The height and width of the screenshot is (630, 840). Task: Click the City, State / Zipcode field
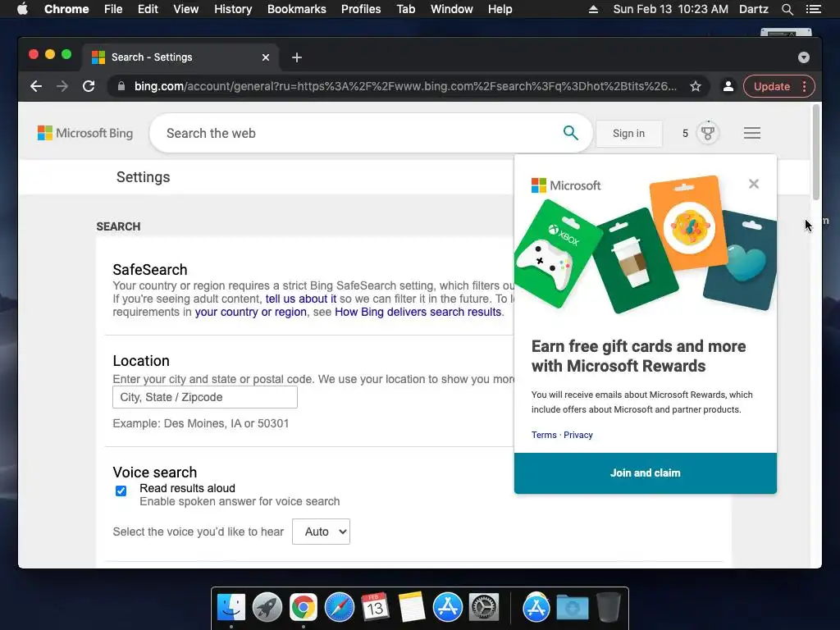pos(204,397)
